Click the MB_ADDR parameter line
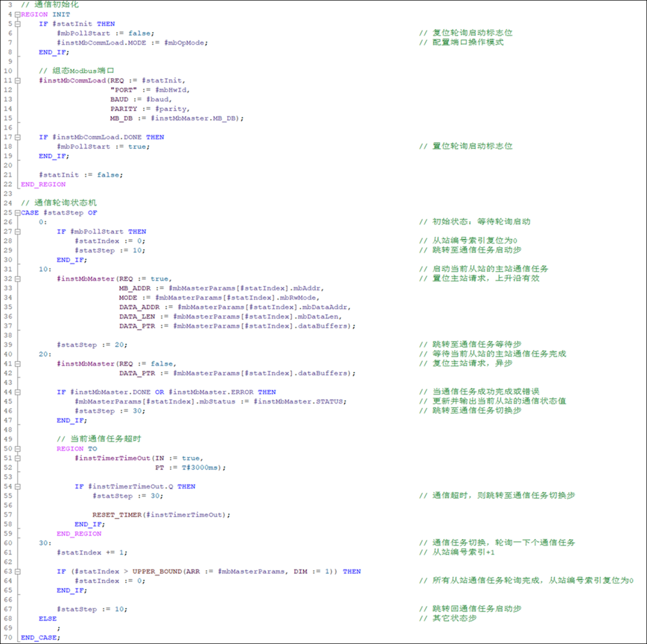 point(222,288)
